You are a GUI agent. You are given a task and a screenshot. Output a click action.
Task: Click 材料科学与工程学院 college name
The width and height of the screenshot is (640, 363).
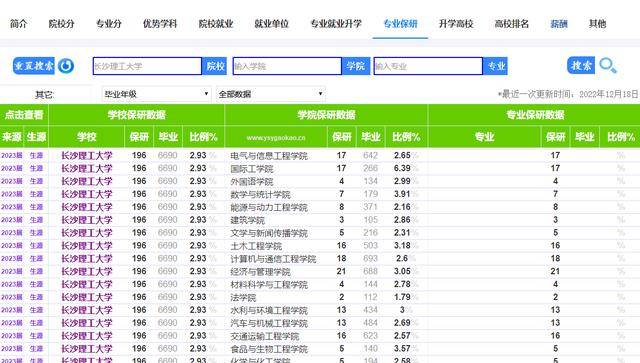[269, 284]
